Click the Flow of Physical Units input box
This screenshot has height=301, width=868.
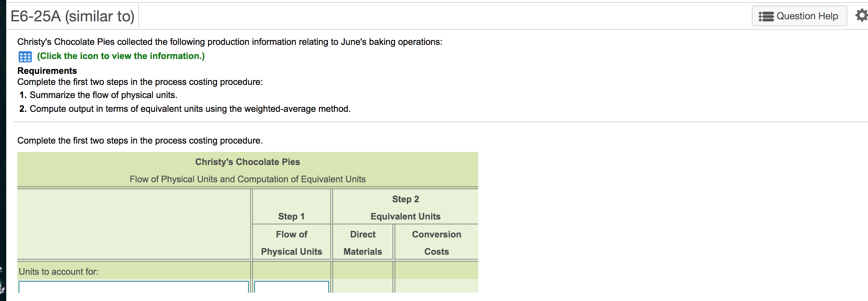click(x=292, y=287)
